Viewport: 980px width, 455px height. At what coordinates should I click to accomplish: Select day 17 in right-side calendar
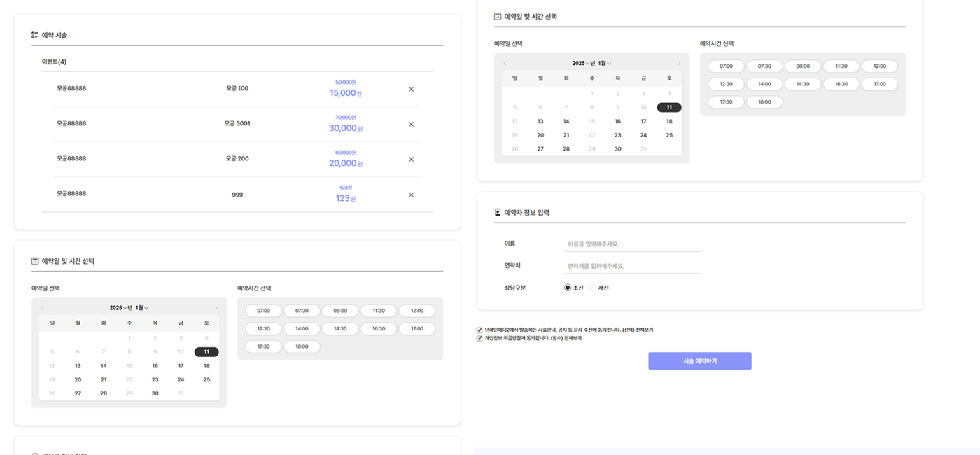point(643,121)
